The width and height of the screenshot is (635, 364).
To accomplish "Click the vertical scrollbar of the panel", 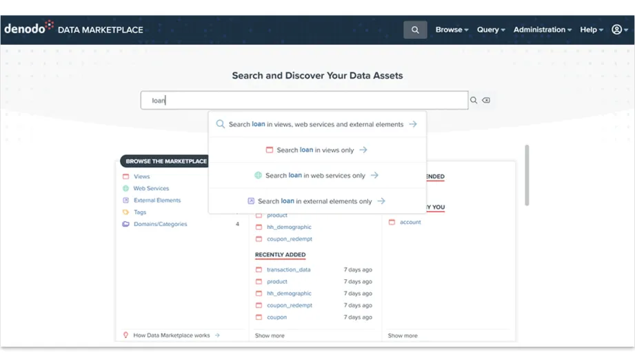I will pyautogui.click(x=527, y=175).
